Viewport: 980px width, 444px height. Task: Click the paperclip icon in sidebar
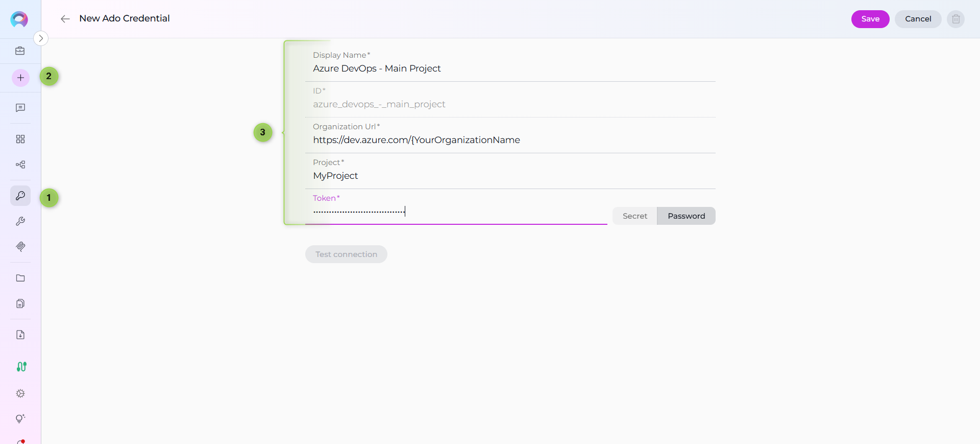tap(20, 247)
